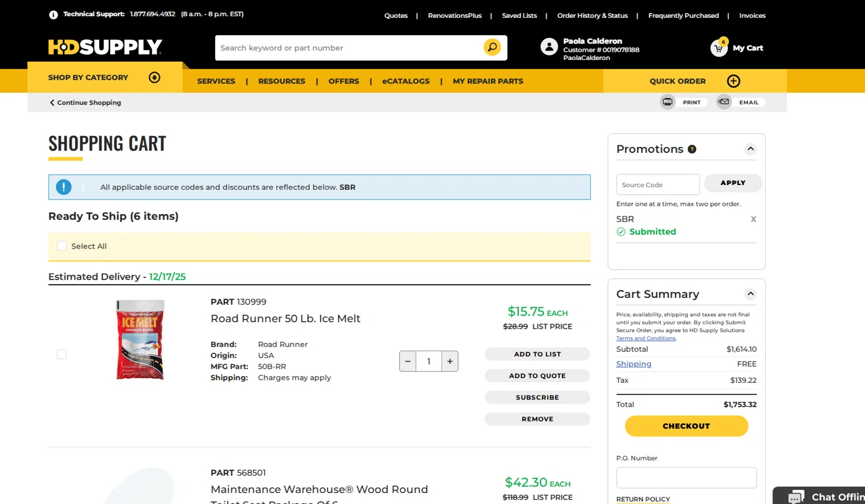
Task: Focus the search keyword input field
Action: point(349,48)
